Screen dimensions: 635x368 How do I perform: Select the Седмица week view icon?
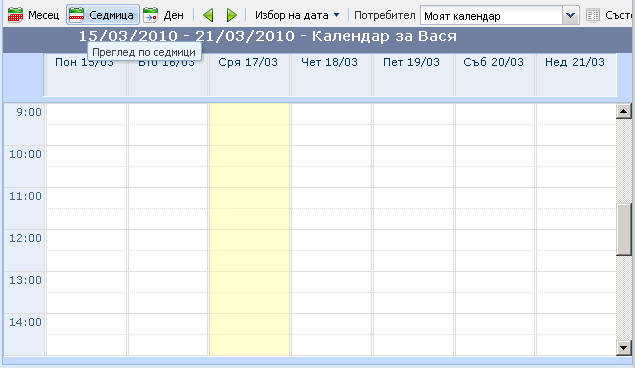(76, 15)
